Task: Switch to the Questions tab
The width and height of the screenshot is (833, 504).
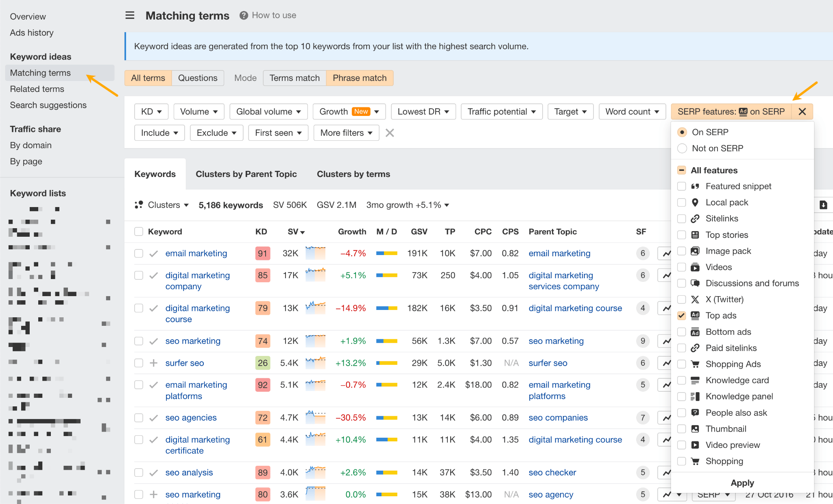Action: (198, 78)
